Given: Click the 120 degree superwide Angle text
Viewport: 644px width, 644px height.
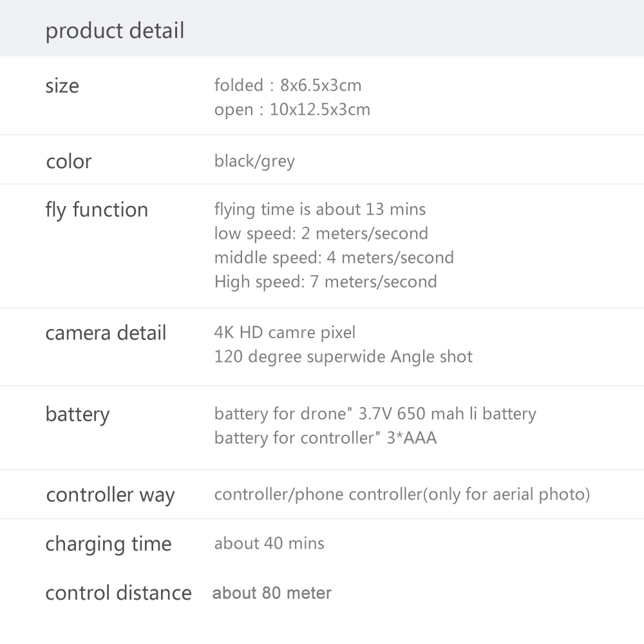Looking at the screenshot, I should point(343,357).
